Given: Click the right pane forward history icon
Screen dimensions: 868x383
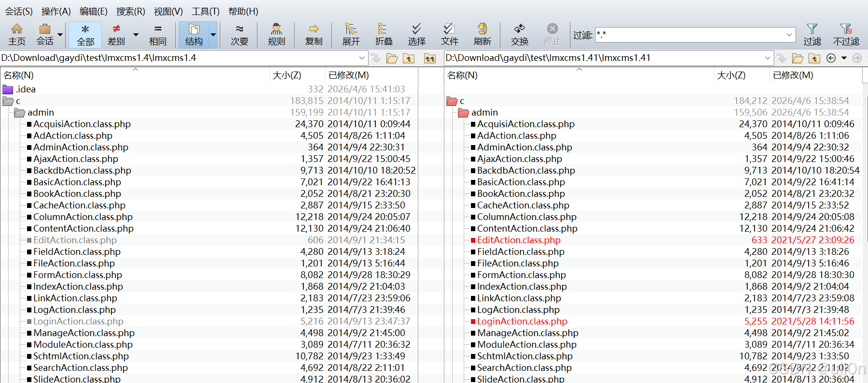Looking at the screenshot, I should pyautogui.click(x=857, y=58).
